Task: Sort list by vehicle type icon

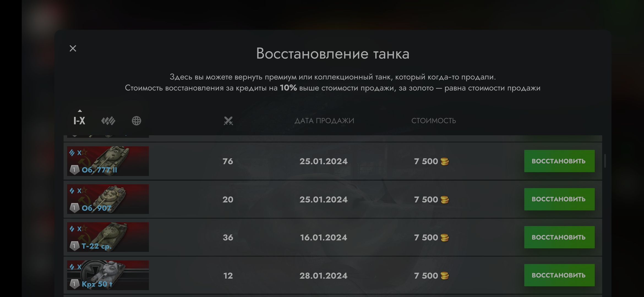Action: (108, 121)
